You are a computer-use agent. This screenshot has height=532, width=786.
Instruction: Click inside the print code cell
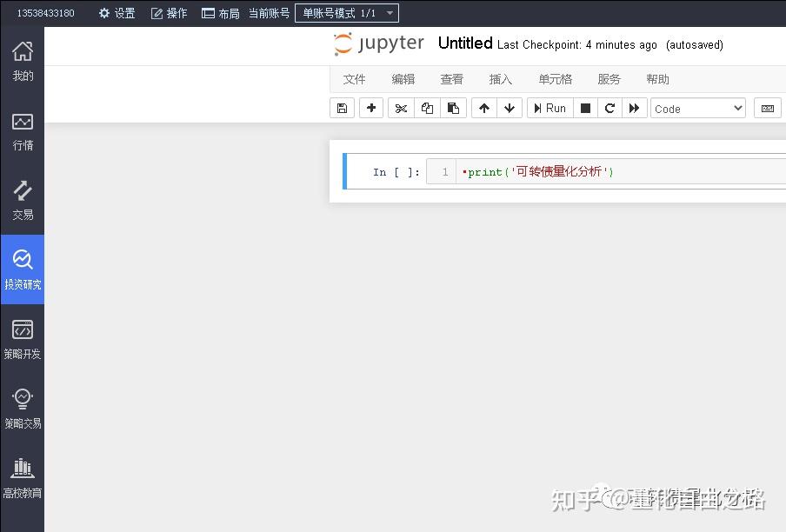(x=539, y=171)
